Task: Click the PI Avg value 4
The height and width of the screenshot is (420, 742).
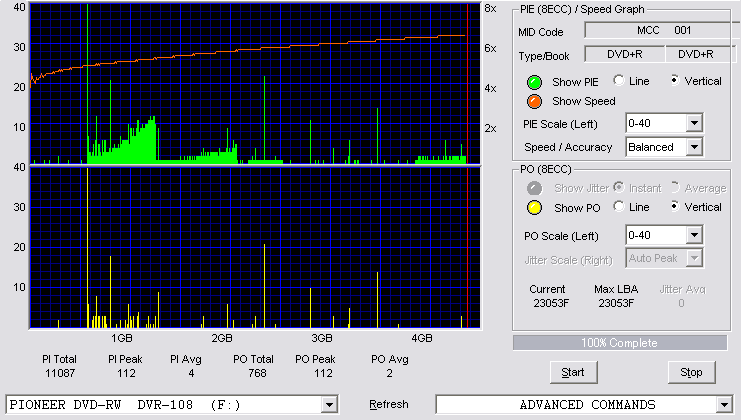Action: pyautogui.click(x=191, y=374)
